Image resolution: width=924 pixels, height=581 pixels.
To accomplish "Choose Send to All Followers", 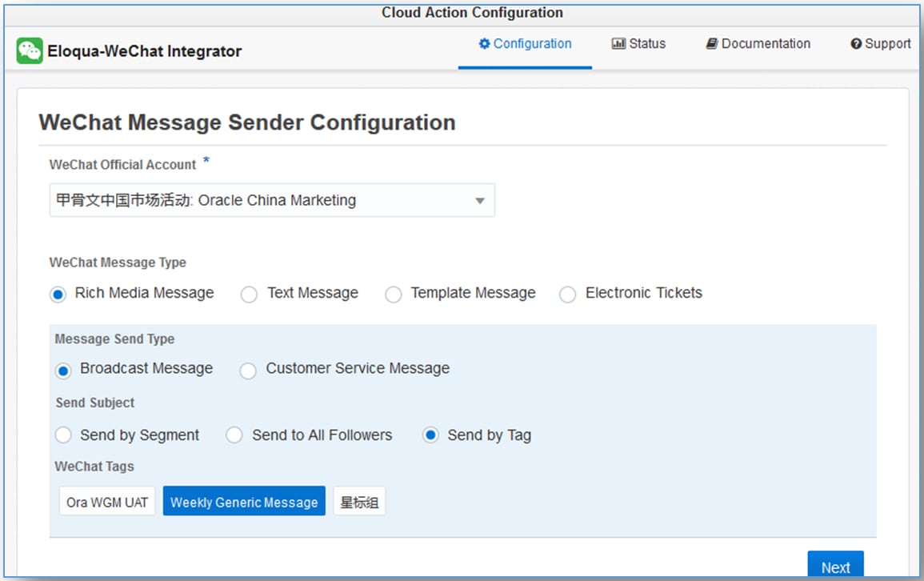I will [234, 436].
